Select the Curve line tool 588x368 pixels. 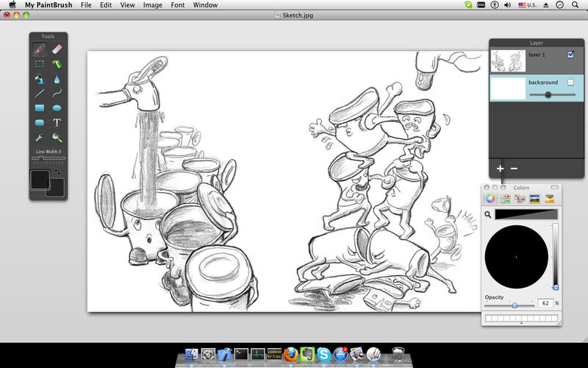click(x=57, y=93)
